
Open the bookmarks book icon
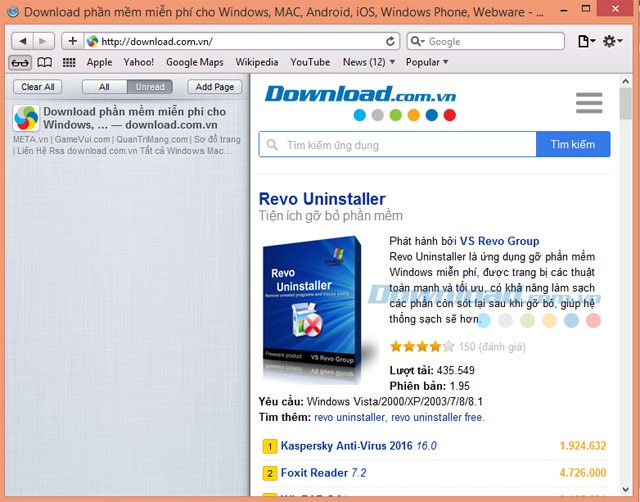pos(44,62)
